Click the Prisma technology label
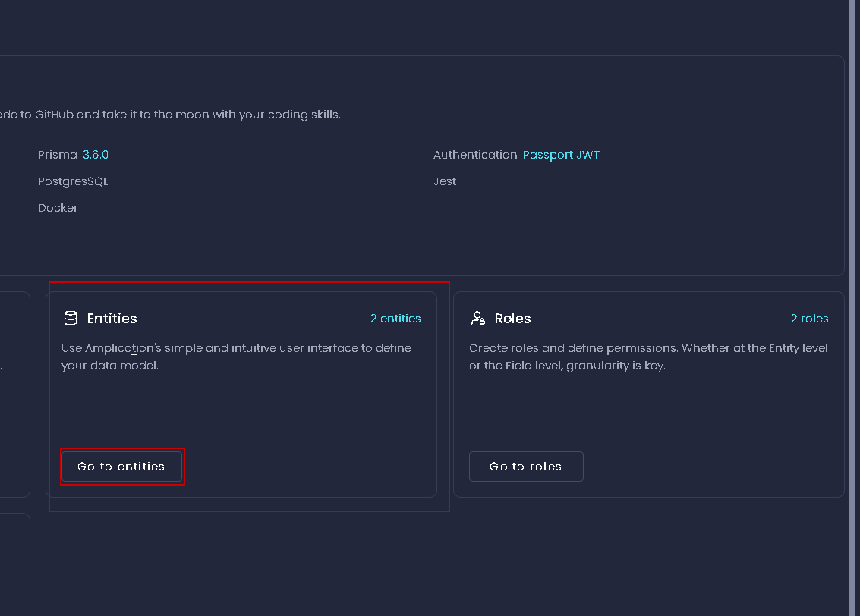The height and width of the screenshot is (616, 860). [x=56, y=154]
